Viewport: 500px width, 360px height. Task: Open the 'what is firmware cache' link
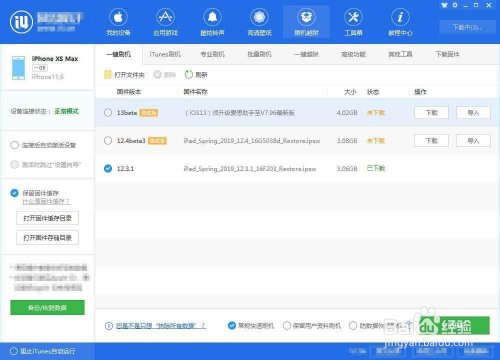[x=46, y=202]
